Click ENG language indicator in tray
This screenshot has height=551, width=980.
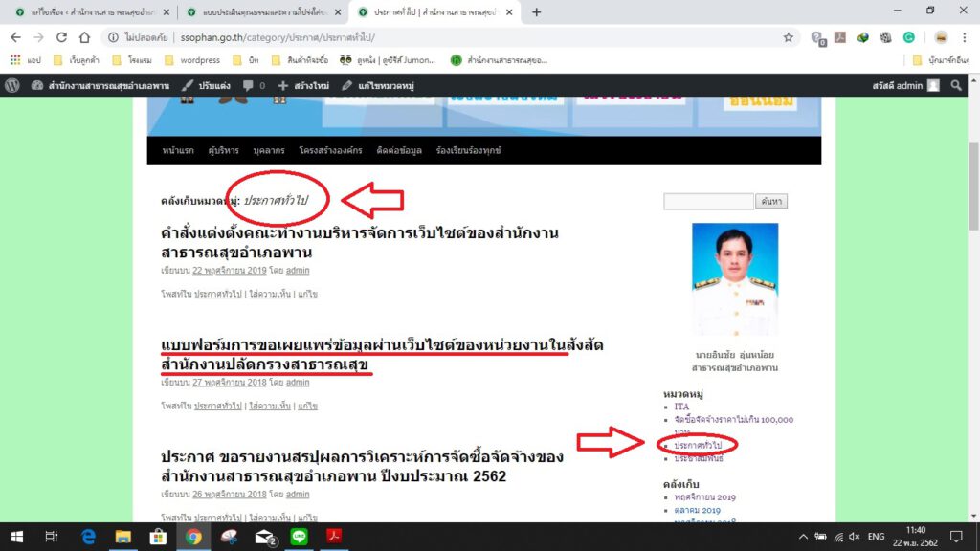pyautogui.click(x=877, y=537)
